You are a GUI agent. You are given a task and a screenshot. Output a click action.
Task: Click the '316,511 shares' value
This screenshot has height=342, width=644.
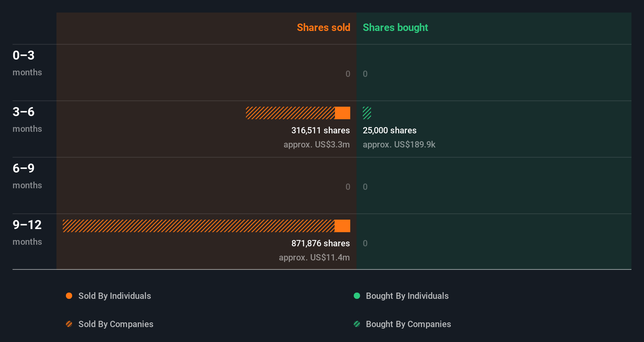coord(320,131)
